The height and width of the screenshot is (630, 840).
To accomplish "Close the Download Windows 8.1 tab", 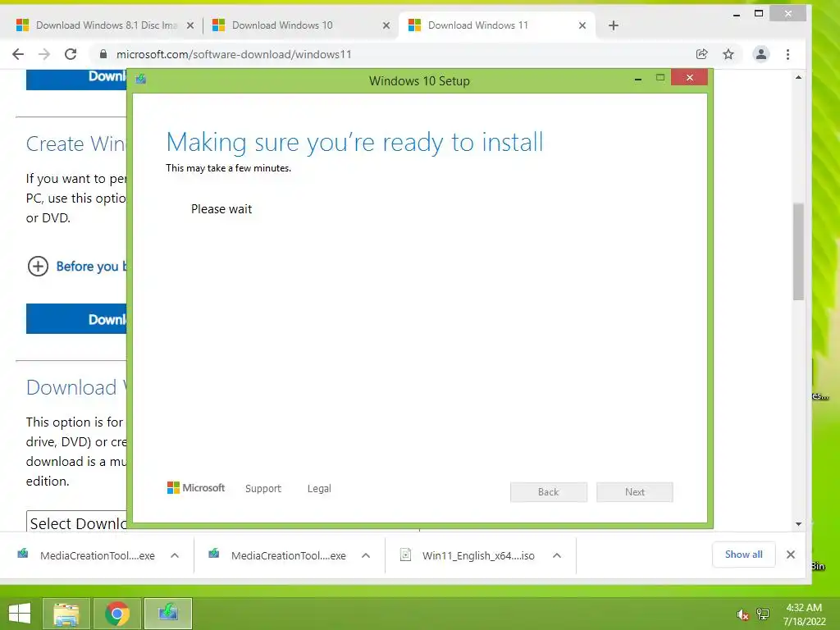I will tap(190, 25).
